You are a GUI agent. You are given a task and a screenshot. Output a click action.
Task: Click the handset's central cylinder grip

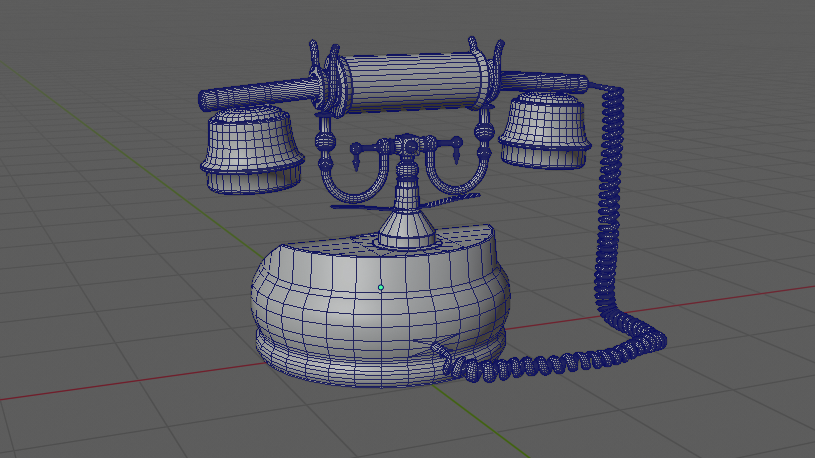tap(410, 82)
